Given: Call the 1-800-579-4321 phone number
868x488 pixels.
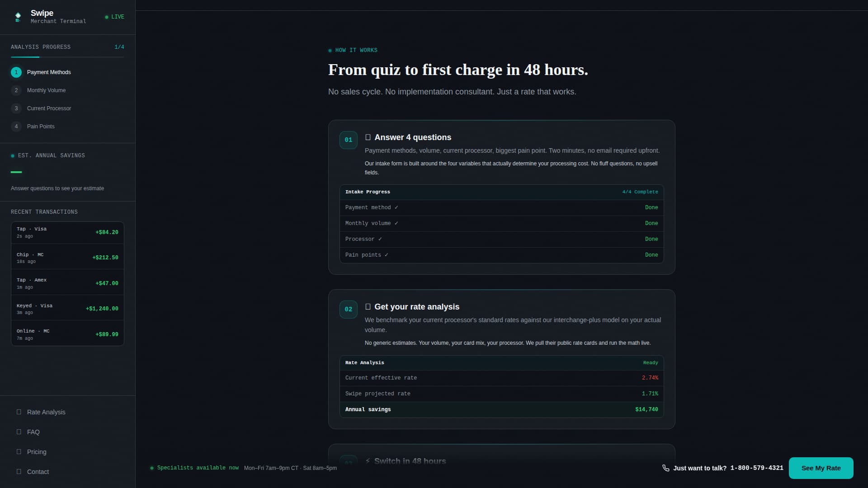Looking at the screenshot, I should point(757,468).
